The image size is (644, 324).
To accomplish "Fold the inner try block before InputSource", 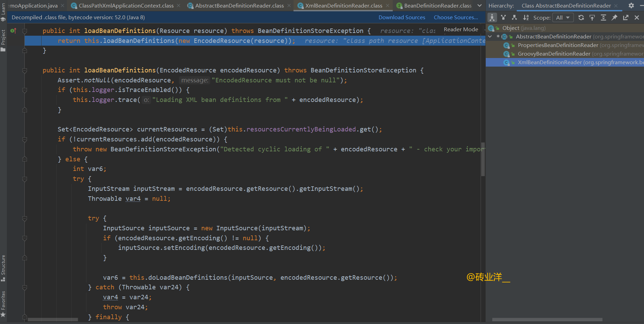I will (x=25, y=219).
